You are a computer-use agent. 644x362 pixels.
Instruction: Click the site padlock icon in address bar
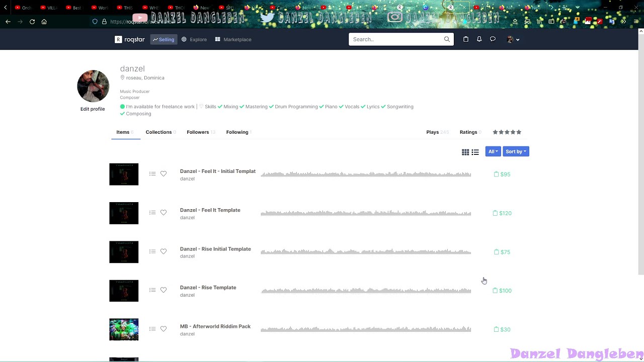coord(104,22)
